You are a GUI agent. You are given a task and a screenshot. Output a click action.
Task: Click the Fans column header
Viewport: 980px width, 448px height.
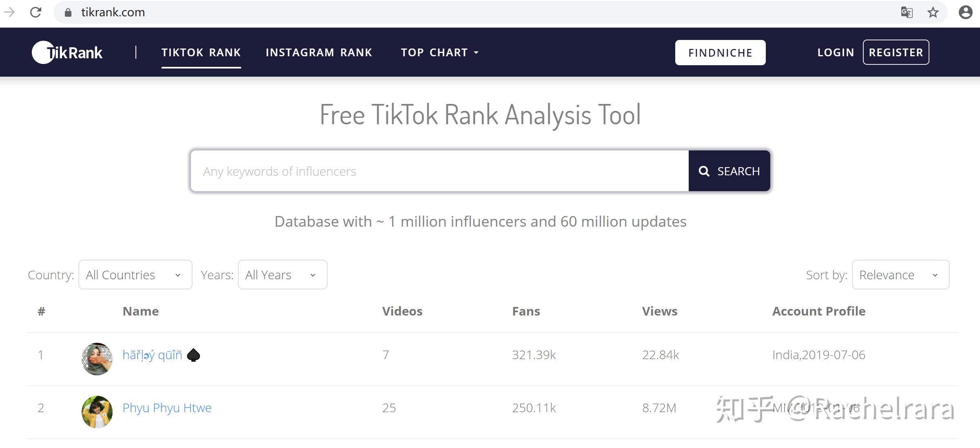[x=526, y=311]
